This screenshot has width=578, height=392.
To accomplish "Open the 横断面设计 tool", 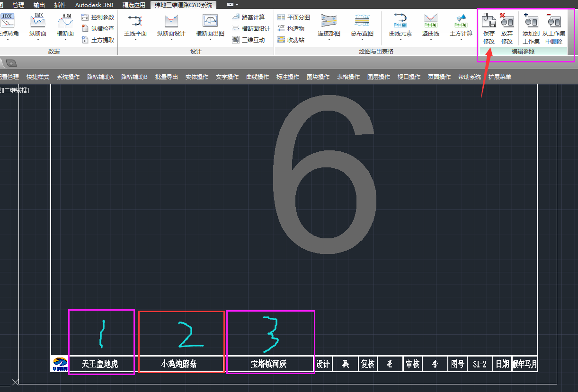I will (x=251, y=29).
